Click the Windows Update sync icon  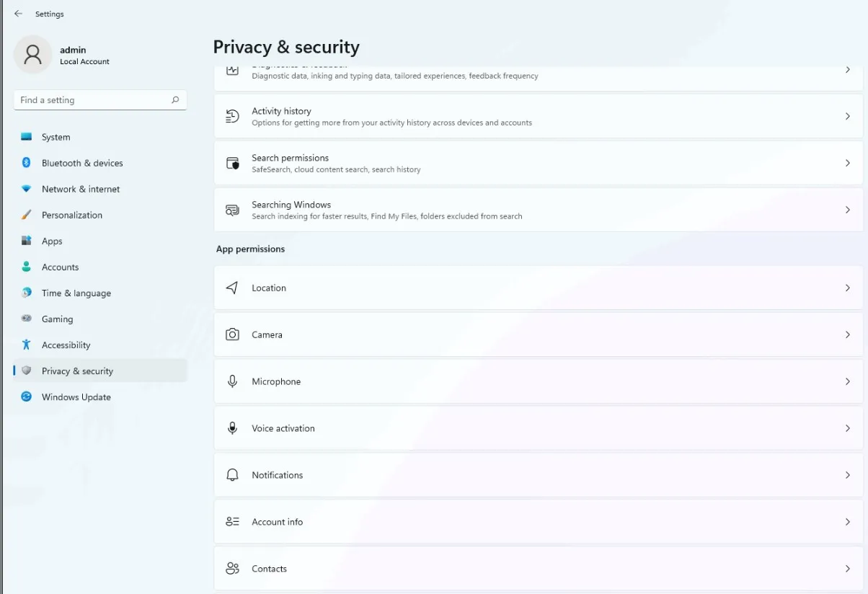pyautogui.click(x=27, y=396)
